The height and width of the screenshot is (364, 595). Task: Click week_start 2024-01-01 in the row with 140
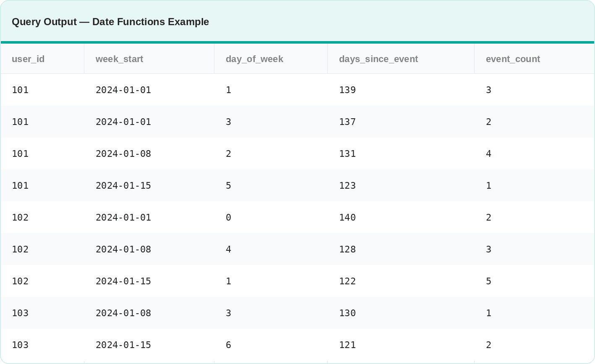[x=123, y=217]
